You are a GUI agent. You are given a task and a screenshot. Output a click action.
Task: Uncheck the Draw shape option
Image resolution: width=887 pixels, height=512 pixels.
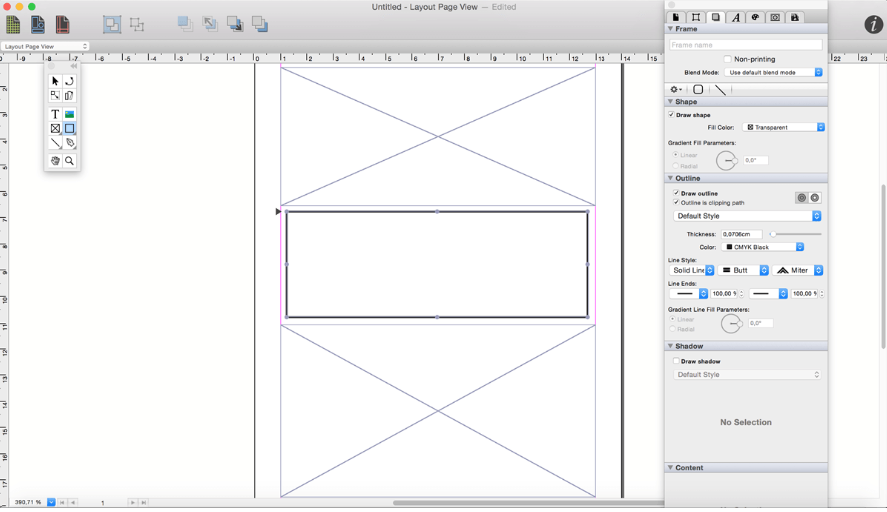click(672, 115)
